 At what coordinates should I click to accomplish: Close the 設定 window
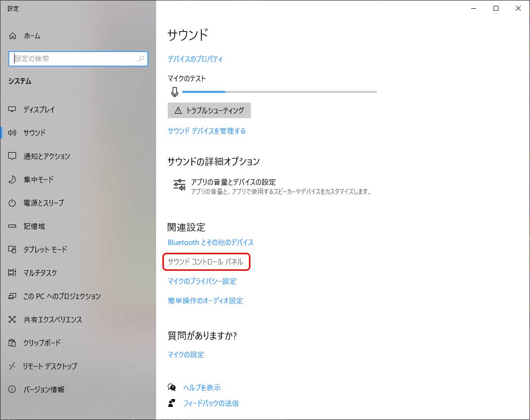click(518, 8)
